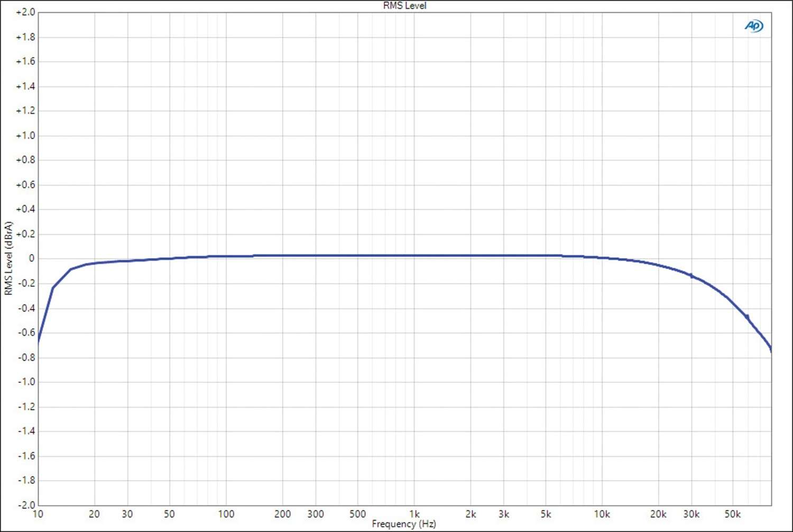
Task: Click the +1.2 y-axis value
Action: (x=25, y=111)
